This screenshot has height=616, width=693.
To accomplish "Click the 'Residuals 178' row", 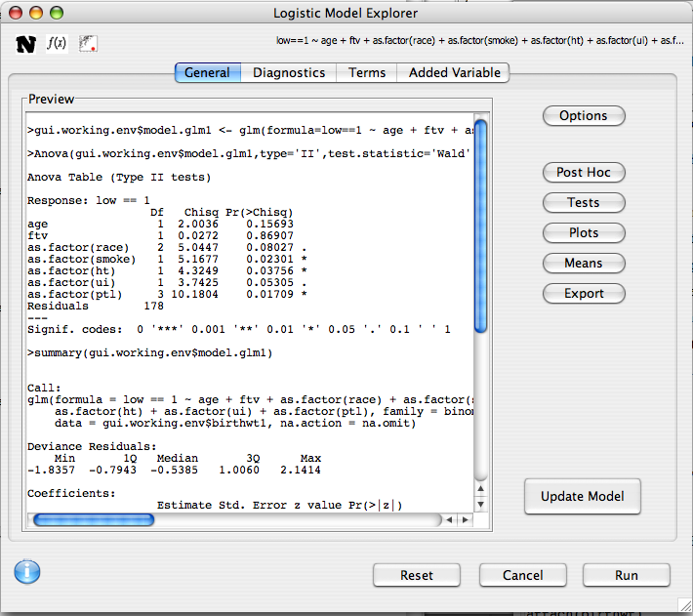I will pos(96,306).
